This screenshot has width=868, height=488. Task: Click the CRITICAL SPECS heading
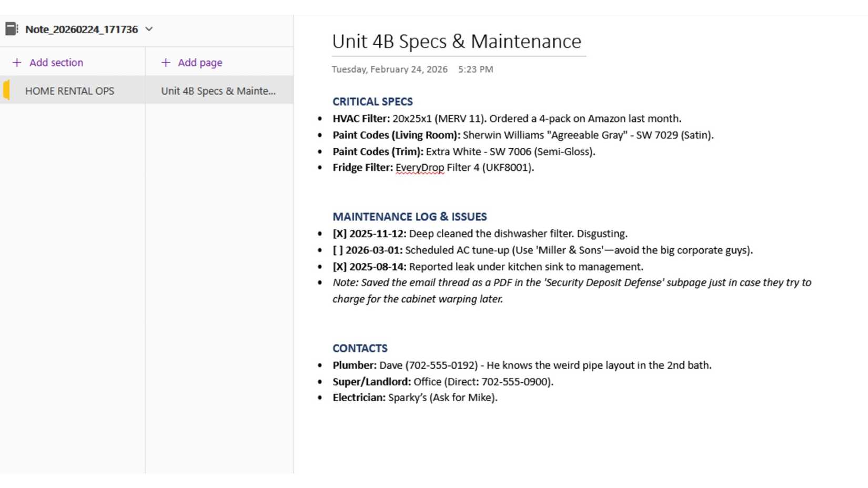[x=372, y=101]
